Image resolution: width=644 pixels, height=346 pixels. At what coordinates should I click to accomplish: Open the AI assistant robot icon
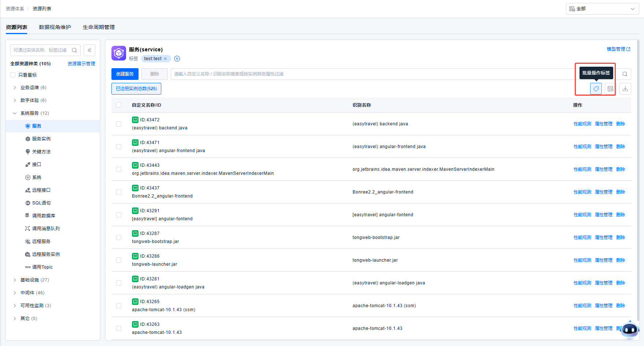pos(630,329)
